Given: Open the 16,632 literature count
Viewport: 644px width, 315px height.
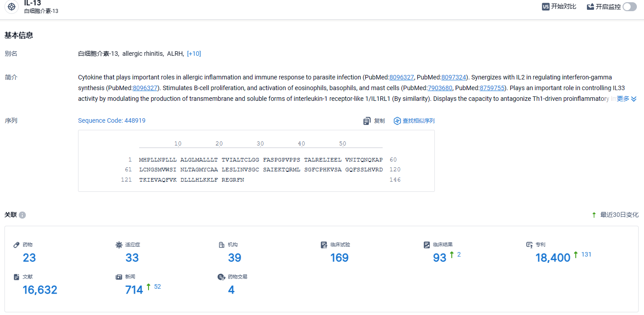Looking at the screenshot, I should [x=40, y=290].
